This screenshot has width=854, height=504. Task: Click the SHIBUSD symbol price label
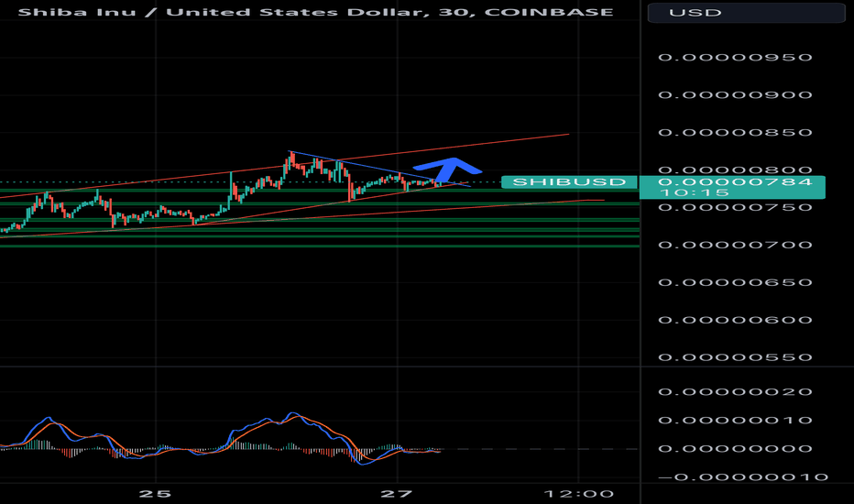569,182
